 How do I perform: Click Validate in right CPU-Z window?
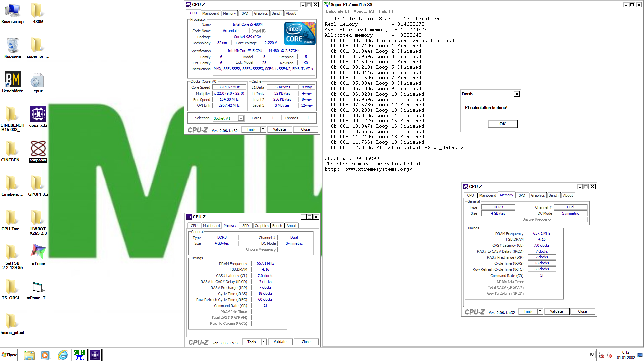[556, 311]
